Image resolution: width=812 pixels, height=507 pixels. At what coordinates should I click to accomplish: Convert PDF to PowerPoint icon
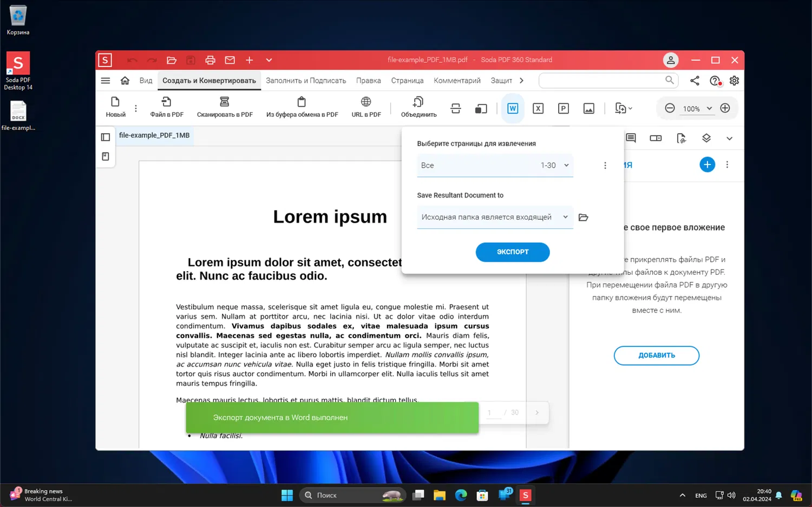click(564, 108)
